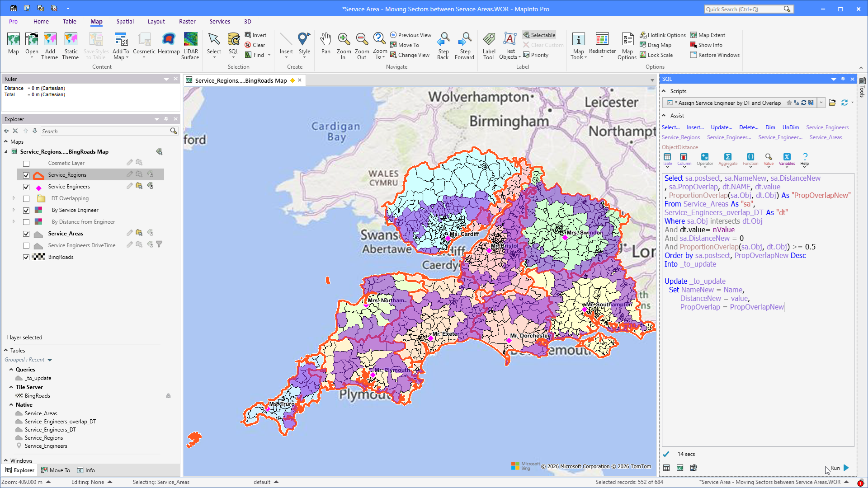Enable the Cosmetic Layer checkbox
Screen dimensions: 868x488
(26, 164)
